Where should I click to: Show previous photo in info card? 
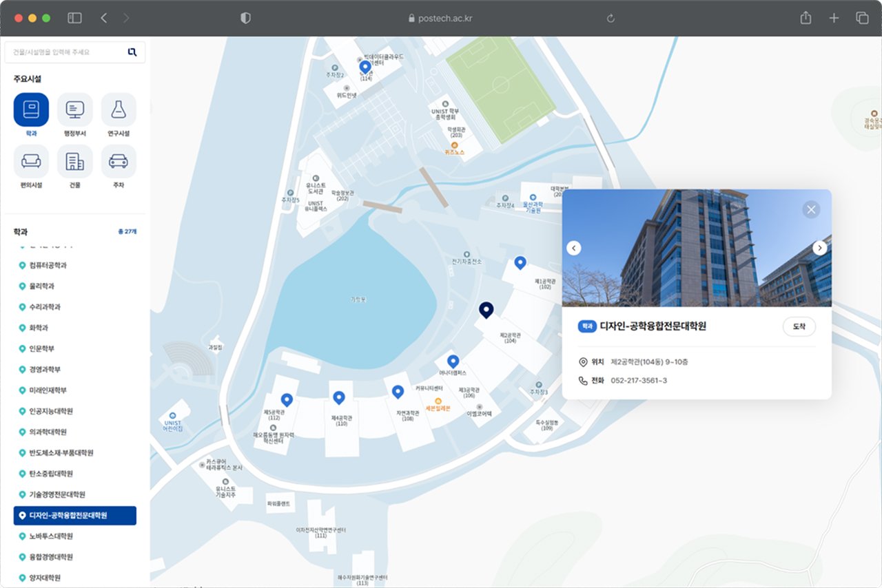(x=574, y=248)
